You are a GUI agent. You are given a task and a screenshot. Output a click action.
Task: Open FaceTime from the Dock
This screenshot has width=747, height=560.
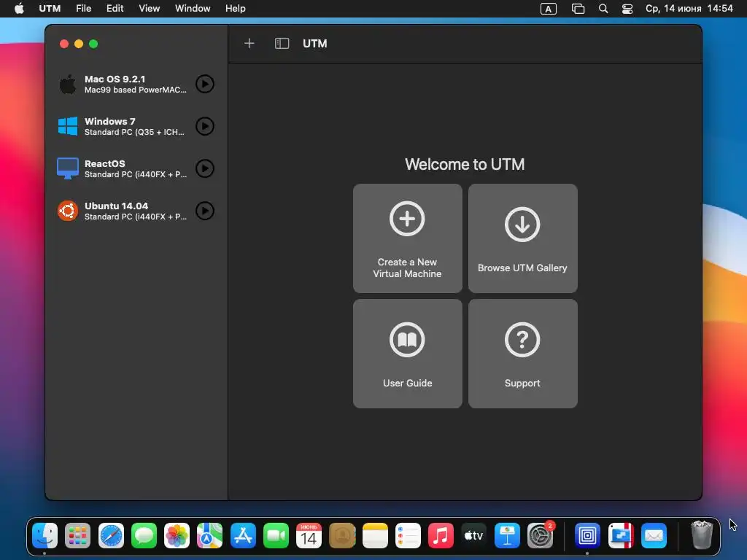point(276,536)
